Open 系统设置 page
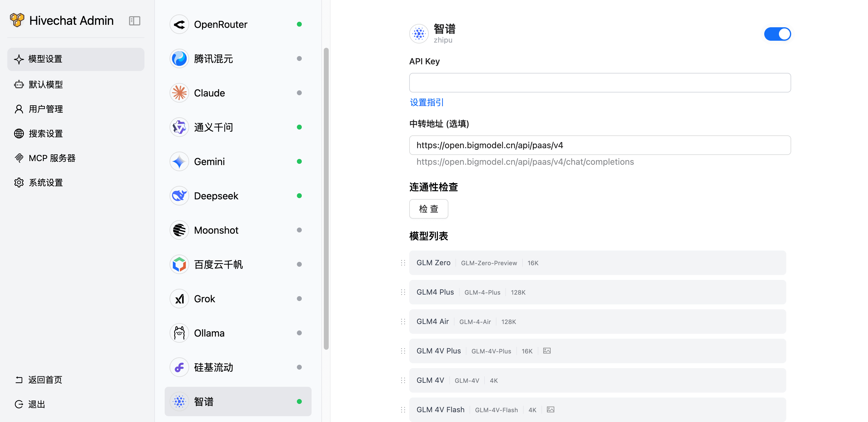 (x=76, y=183)
